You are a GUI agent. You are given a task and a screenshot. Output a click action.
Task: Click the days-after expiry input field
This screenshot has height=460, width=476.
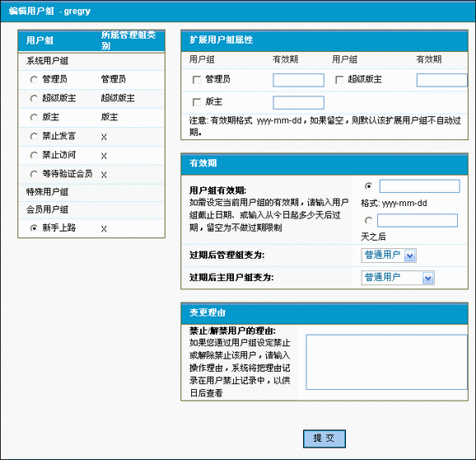click(x=418, y=220)
